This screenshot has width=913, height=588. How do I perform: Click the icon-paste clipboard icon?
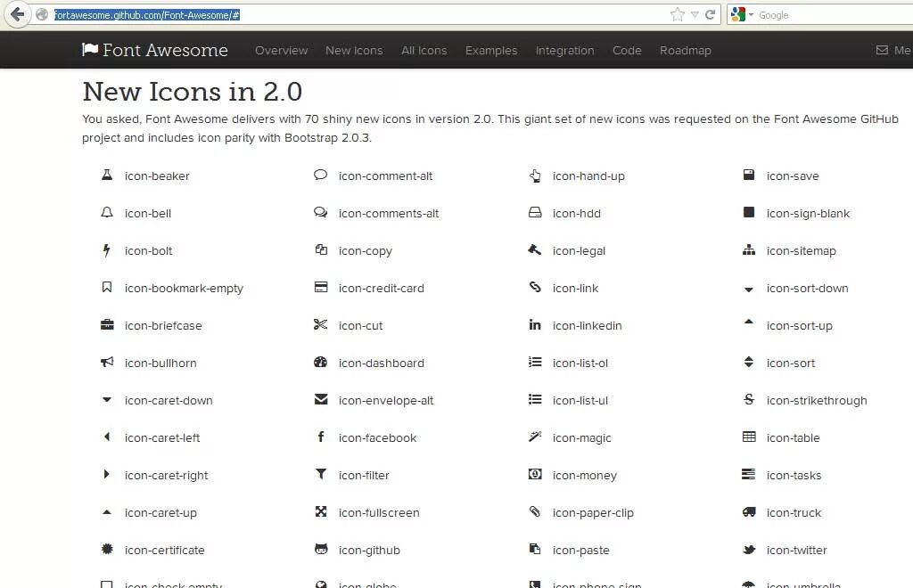coord(535,549)
